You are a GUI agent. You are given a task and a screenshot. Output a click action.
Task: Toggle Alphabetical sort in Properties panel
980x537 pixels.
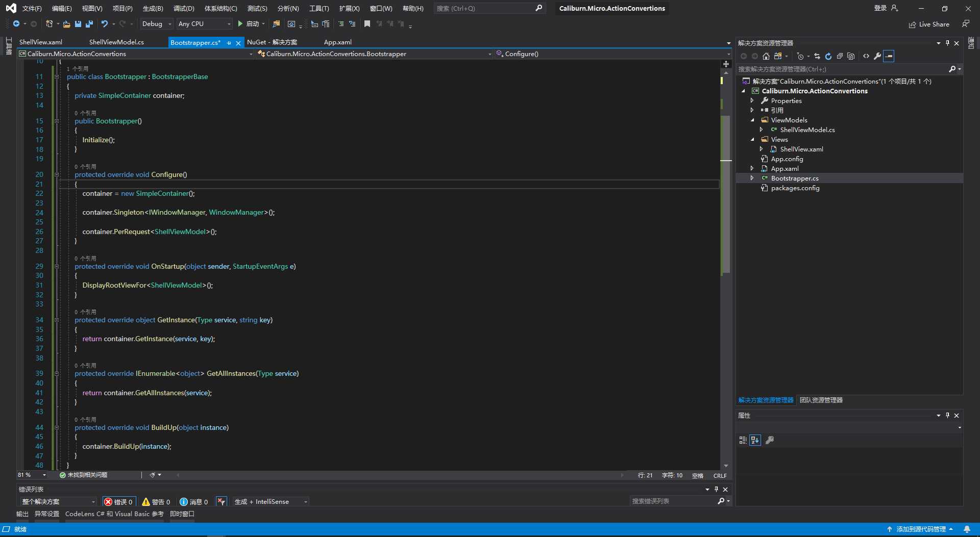click(x=755, y=440)
